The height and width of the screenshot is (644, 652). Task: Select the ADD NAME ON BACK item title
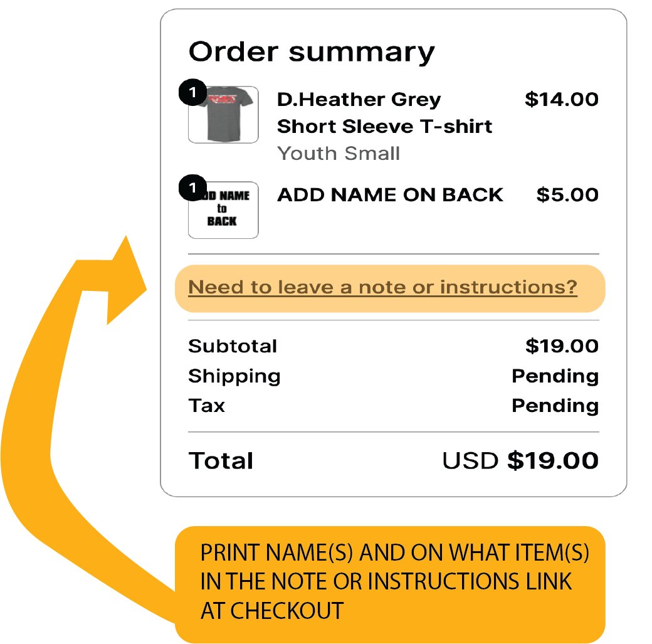tap(389, 195)
